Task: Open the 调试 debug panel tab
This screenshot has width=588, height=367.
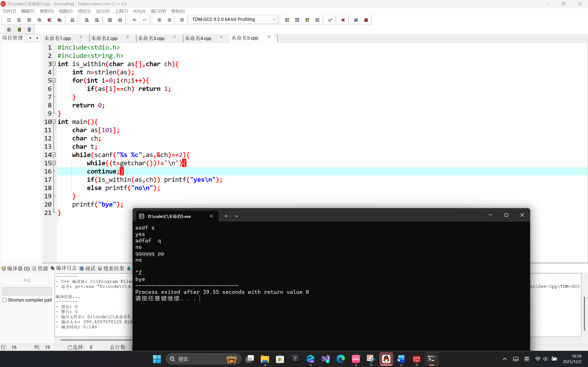Action: tap(88, 269)
